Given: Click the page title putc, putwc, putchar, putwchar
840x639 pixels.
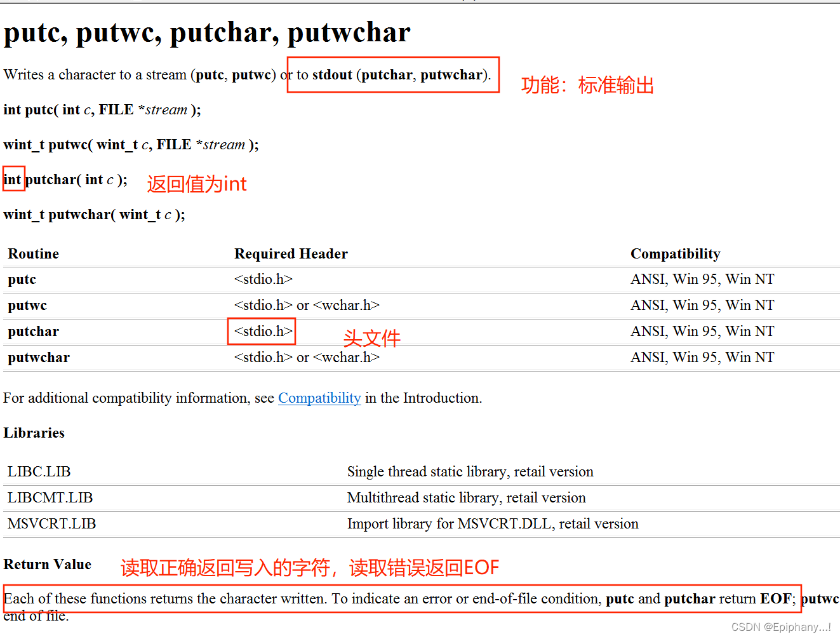Looking at the screenshot, I should [207, 32].
